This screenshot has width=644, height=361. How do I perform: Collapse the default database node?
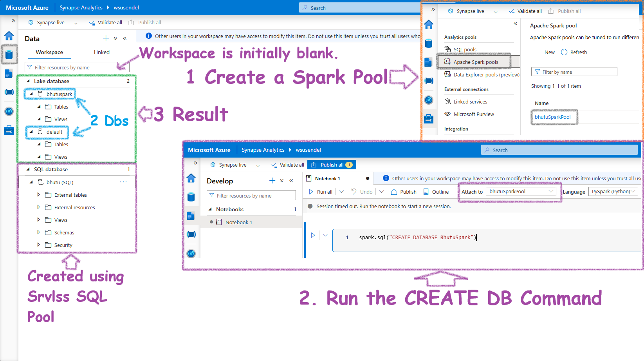(x=31, y=132)
